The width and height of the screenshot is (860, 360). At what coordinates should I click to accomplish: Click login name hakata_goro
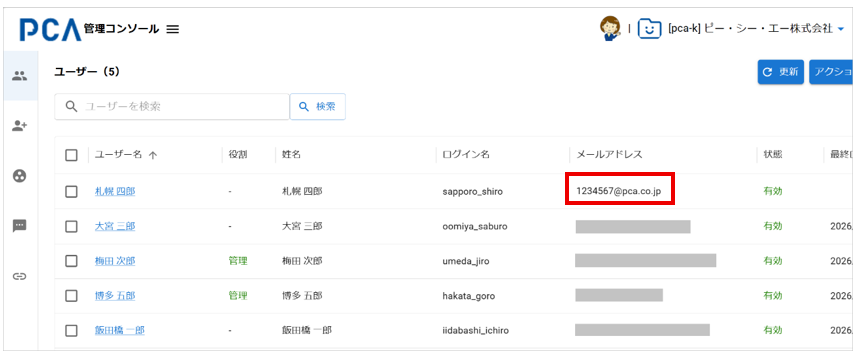point(468,296)
